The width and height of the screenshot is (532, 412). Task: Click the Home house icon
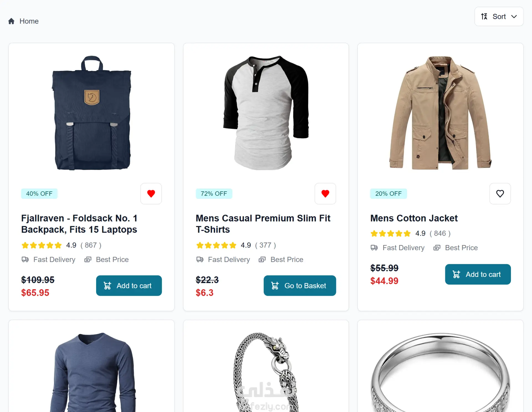click(11, 21)
